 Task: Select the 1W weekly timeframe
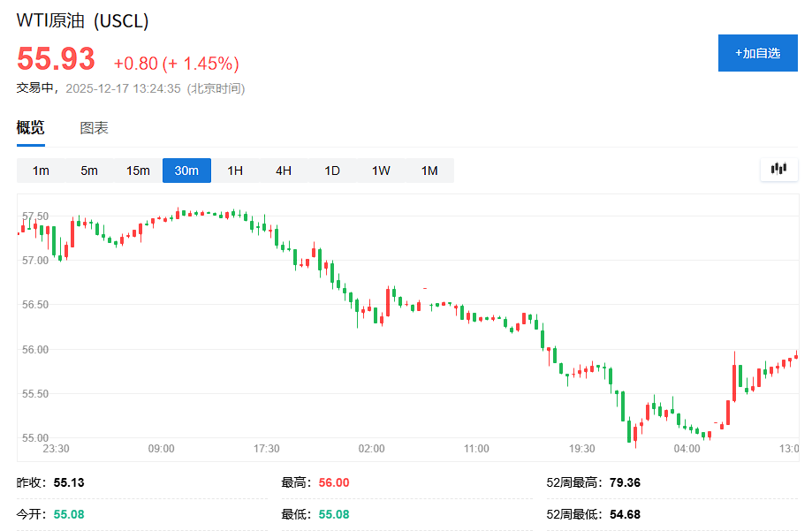(x=380, y=171)
